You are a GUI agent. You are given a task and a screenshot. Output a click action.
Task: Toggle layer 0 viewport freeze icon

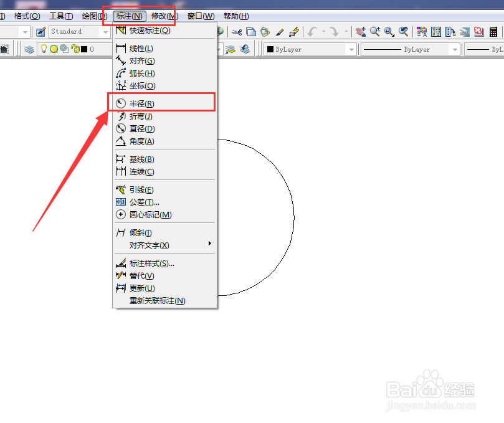(x=64, y=49)
